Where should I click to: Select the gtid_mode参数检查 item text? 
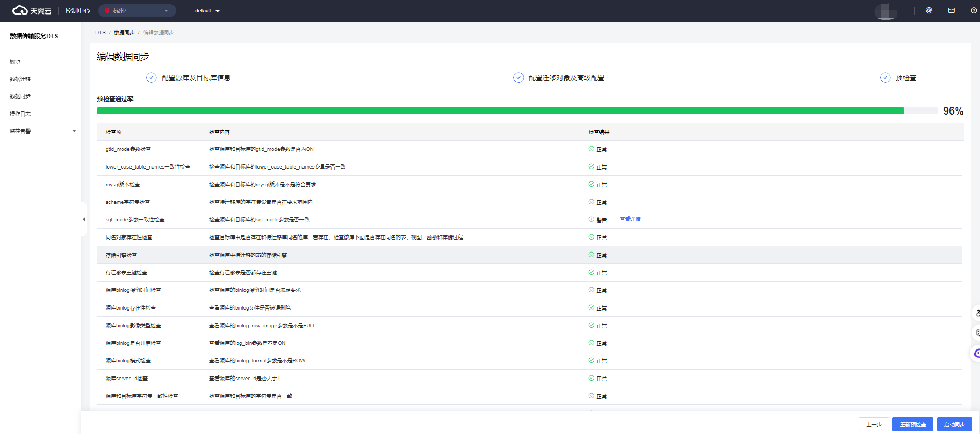[128, 149]
